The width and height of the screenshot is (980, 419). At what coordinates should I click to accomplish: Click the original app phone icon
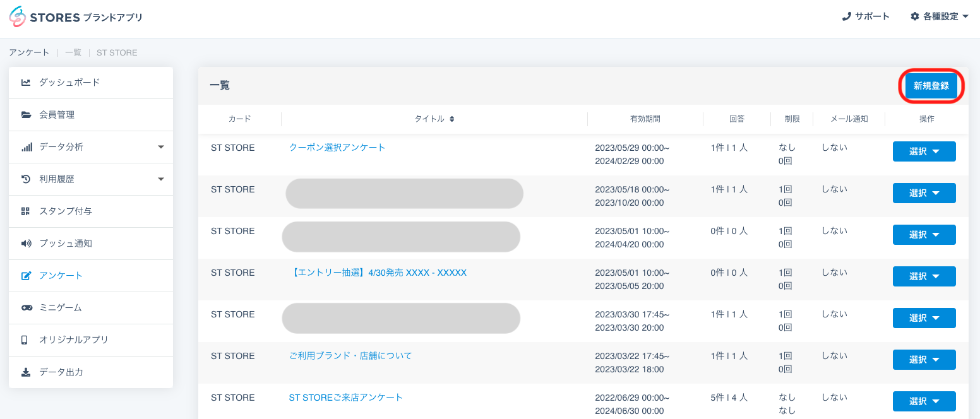pos(25,340)
